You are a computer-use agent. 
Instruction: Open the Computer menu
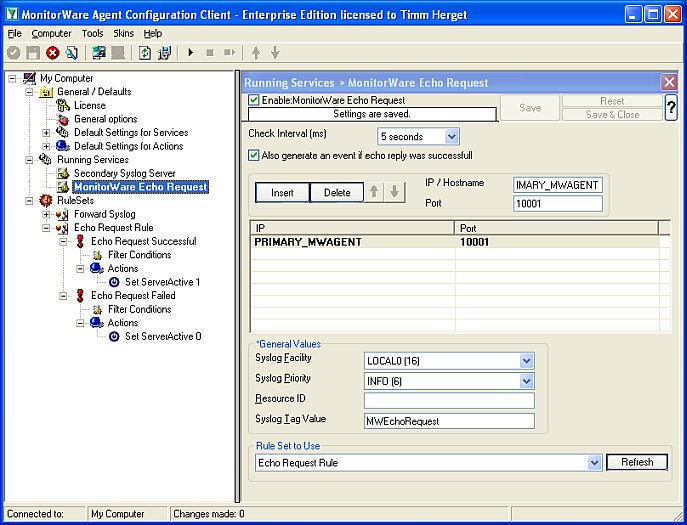pyautogui.click(x=51, y=34)
